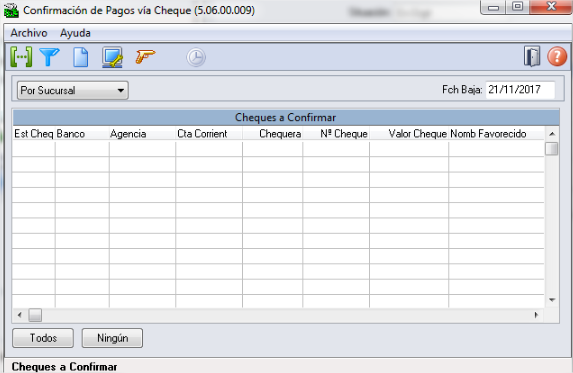Screen dimensions: 573x373
Task: Click the blank document new icon
Action: [80, 57]
